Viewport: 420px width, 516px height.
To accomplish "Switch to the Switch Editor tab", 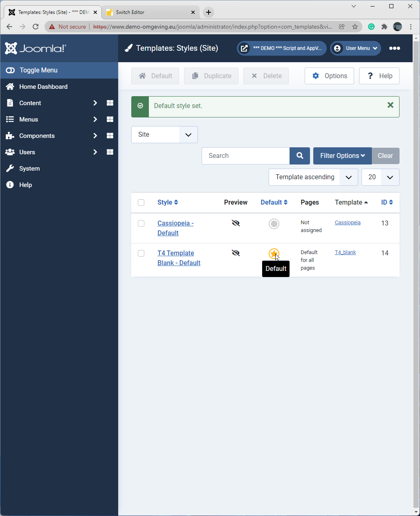I will [150, 12].
